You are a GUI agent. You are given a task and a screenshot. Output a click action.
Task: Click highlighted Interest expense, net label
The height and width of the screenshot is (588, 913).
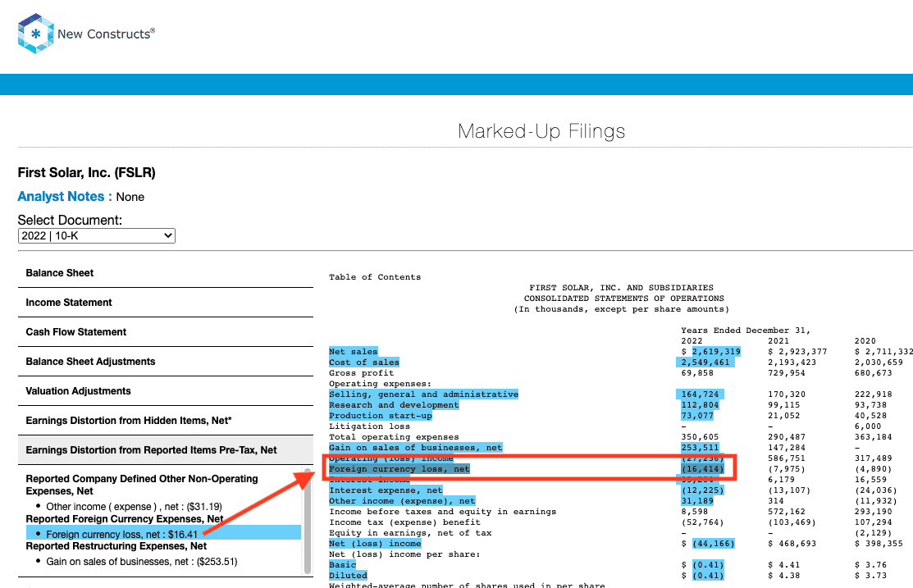386,490
